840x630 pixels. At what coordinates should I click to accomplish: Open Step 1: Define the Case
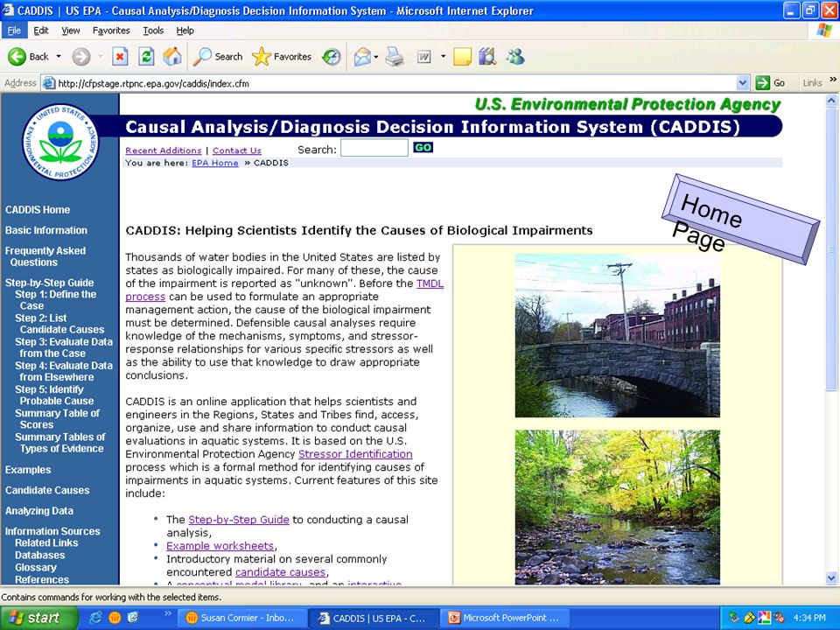click(x=56, y=300)
